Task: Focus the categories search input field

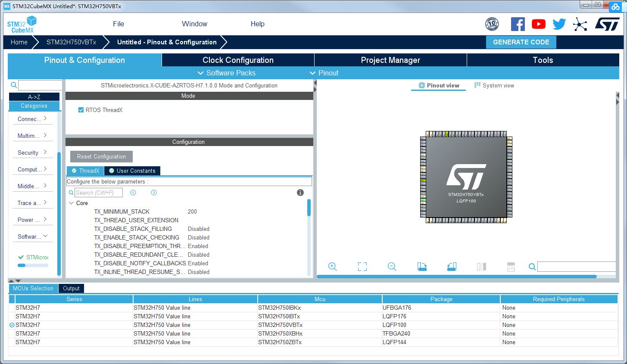Action: coord(40,85)
